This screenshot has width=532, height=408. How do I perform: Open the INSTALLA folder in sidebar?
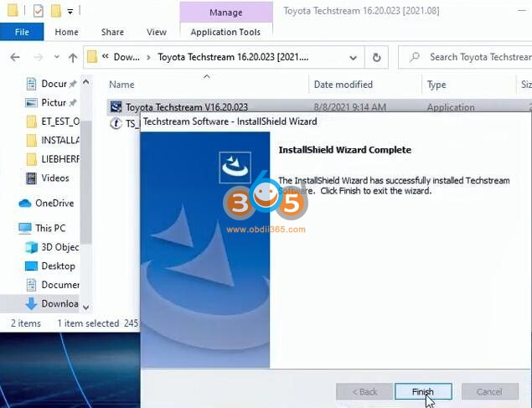tap(60, 140)
